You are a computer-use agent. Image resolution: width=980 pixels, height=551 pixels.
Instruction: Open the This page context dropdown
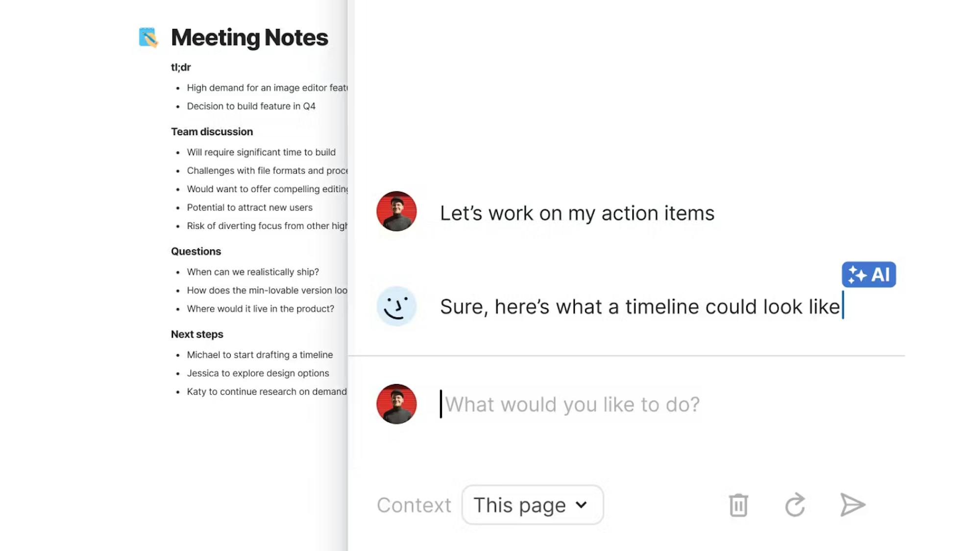[x=532, y=505]
